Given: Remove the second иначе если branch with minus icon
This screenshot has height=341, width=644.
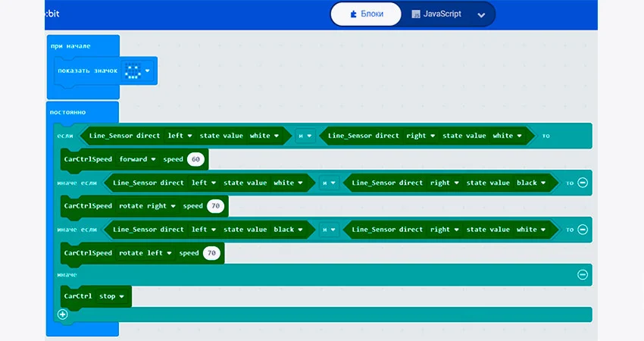Looking at the screenshot, I should coord(582,229).
